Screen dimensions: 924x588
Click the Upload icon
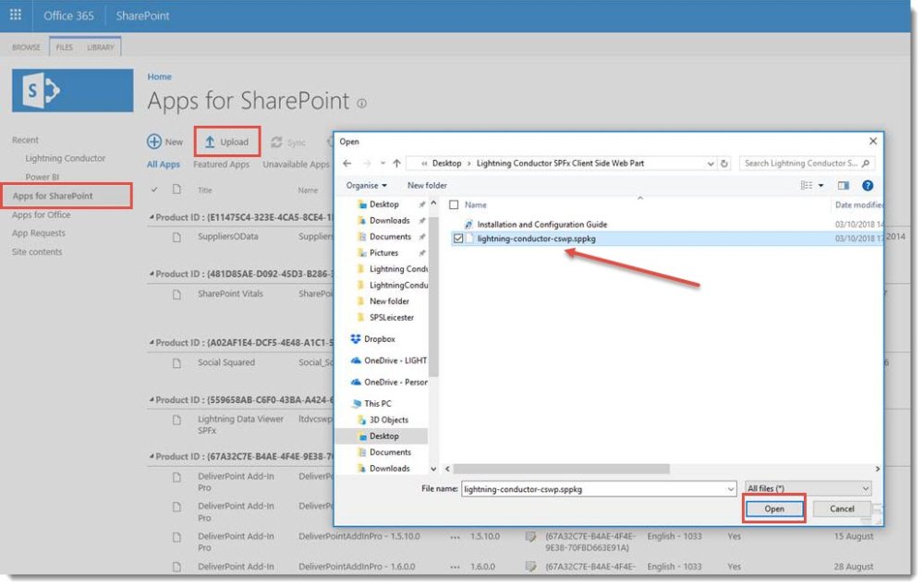click(210, 141)
